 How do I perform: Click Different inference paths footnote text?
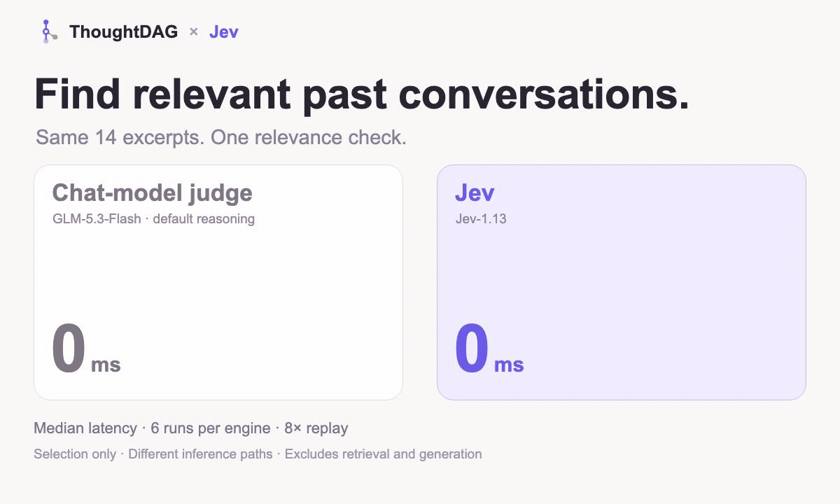[x=200, y=454]
